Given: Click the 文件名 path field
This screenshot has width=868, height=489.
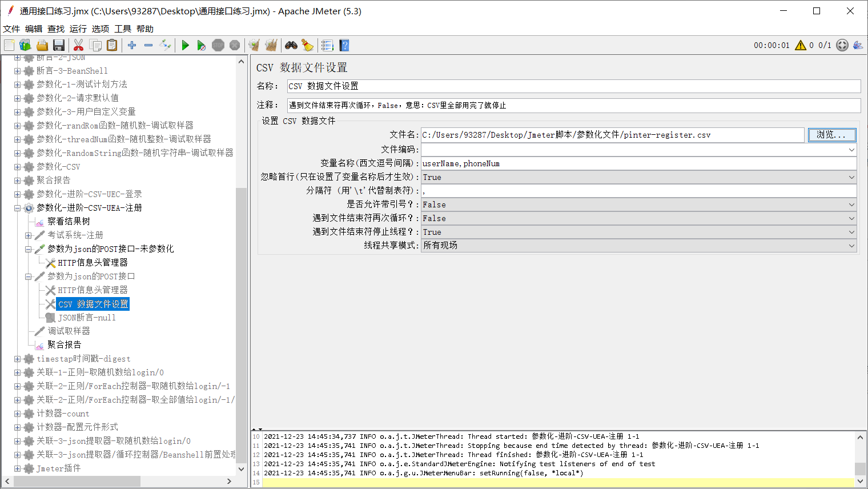Looking at the screenshot, I should tap(613, 135).
